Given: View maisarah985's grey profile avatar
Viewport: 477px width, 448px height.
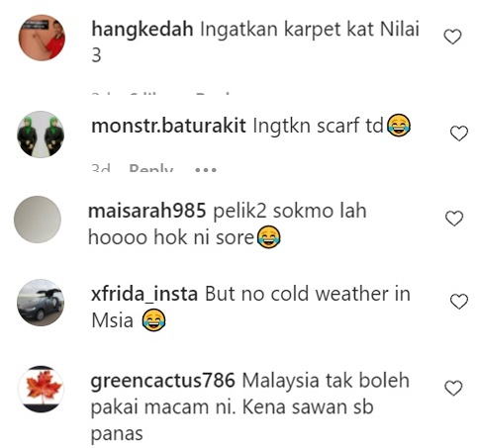Looking at the screenshot, I should click(38, 220).
